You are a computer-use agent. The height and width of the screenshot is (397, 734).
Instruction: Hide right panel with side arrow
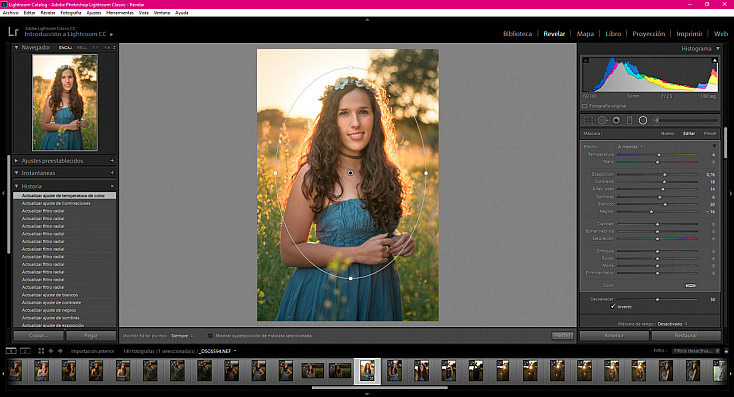click(x=731, y=193)
